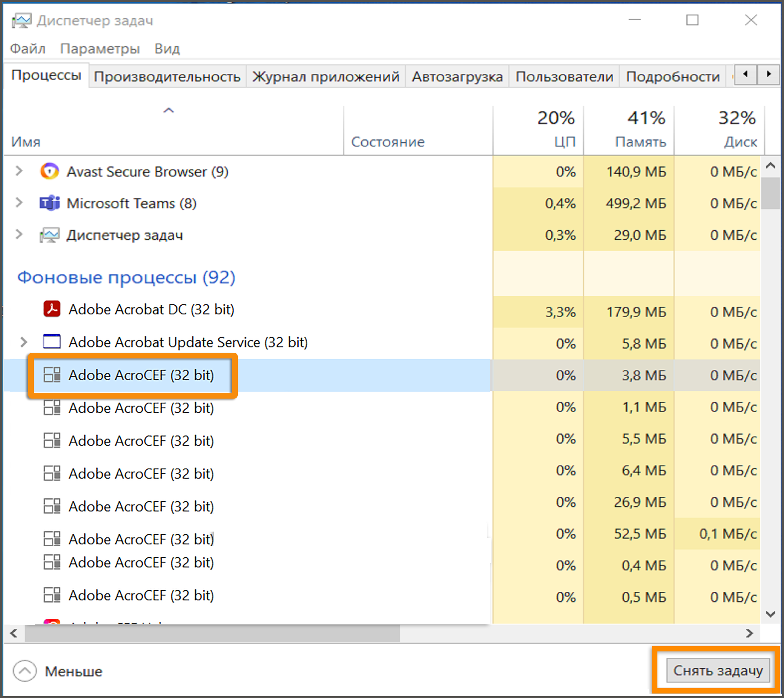784x698 pixels.
Task: Expand Adobe Acrobat Update Service entry
Action: tap(23, 342)
